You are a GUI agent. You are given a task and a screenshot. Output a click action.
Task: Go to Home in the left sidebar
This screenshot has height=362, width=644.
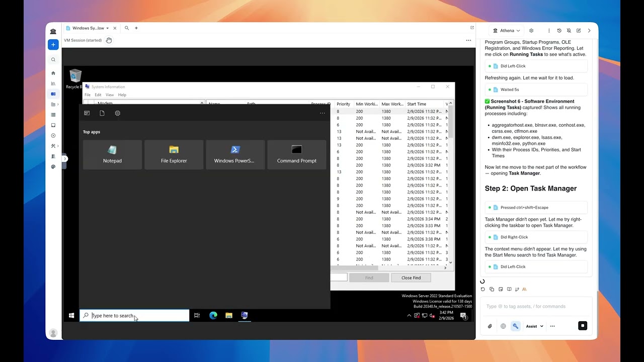pyautogui.click(x=53, y=73)
